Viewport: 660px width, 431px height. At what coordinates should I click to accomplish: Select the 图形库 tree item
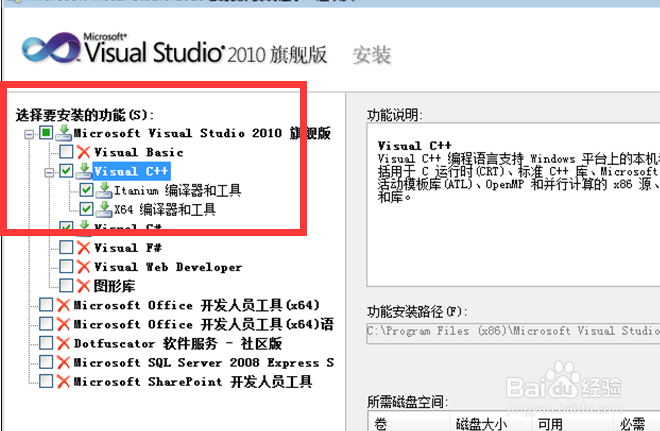point(114,286)
